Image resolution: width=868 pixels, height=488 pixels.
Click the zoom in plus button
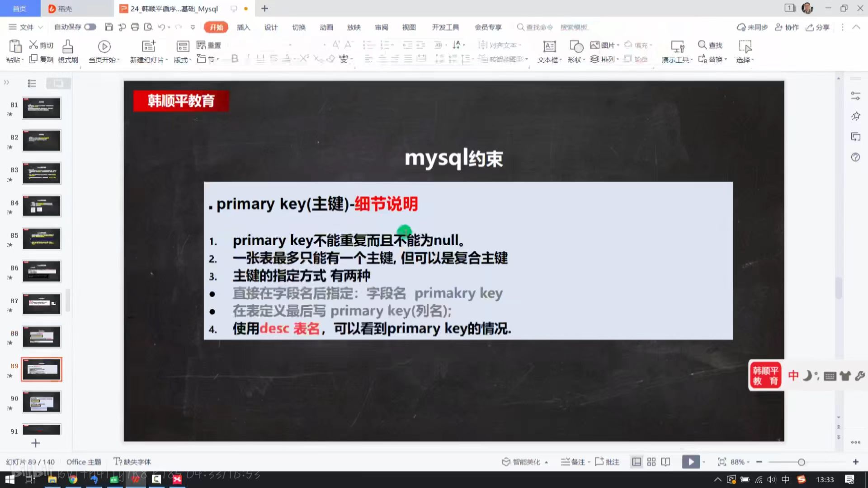click(x=855, y=462)
